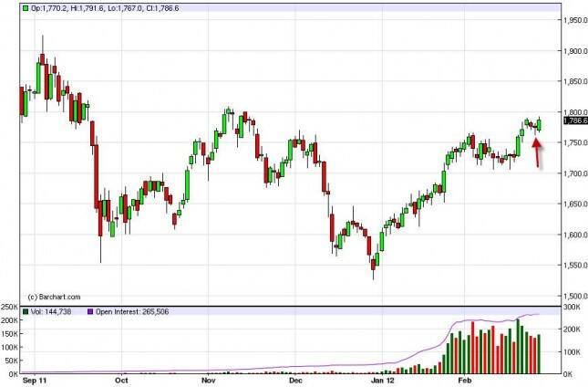Viewport: 588px width, 387px height.
Task: Click the 250K left volume axis label
Action: click(9, 307)
